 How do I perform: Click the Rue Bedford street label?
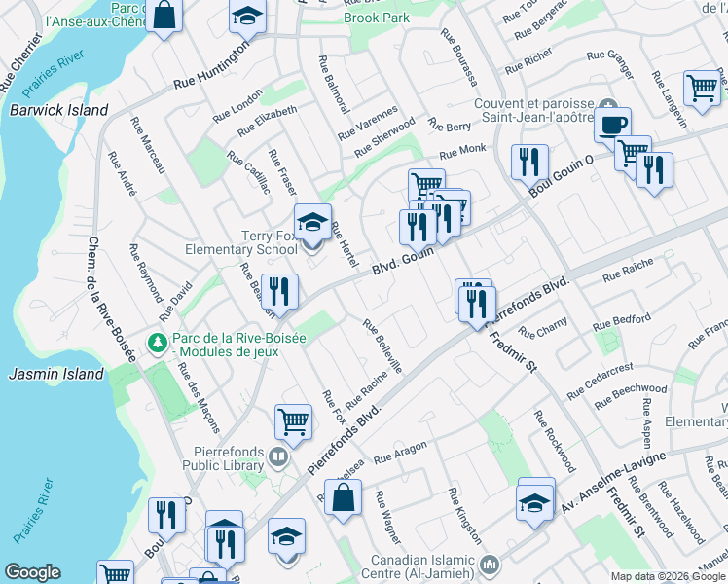622,322
